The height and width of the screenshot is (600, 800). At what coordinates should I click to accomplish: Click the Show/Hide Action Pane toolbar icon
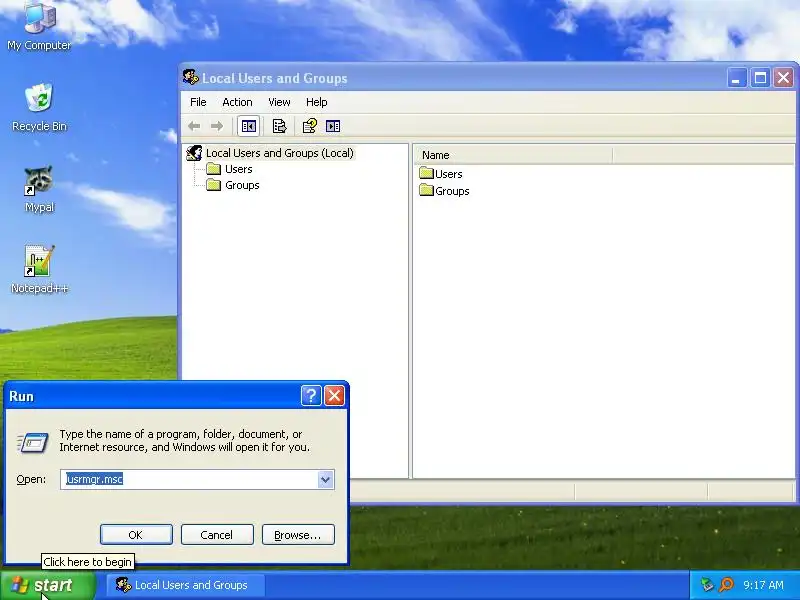click(x=333, y=126)
